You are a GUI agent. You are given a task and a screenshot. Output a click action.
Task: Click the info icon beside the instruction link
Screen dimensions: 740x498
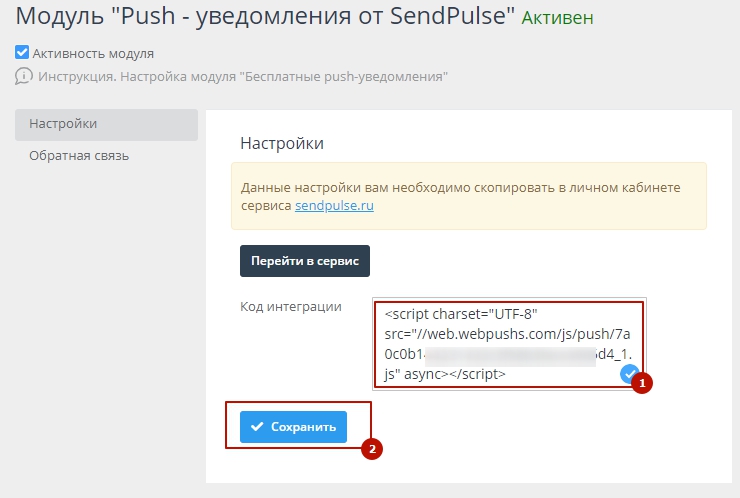tap(24, 76)
